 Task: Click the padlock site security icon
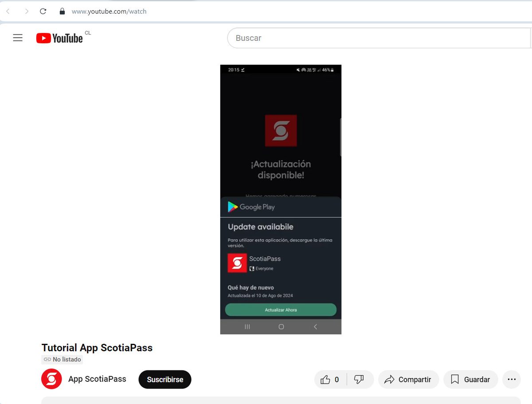click(62, 12)
